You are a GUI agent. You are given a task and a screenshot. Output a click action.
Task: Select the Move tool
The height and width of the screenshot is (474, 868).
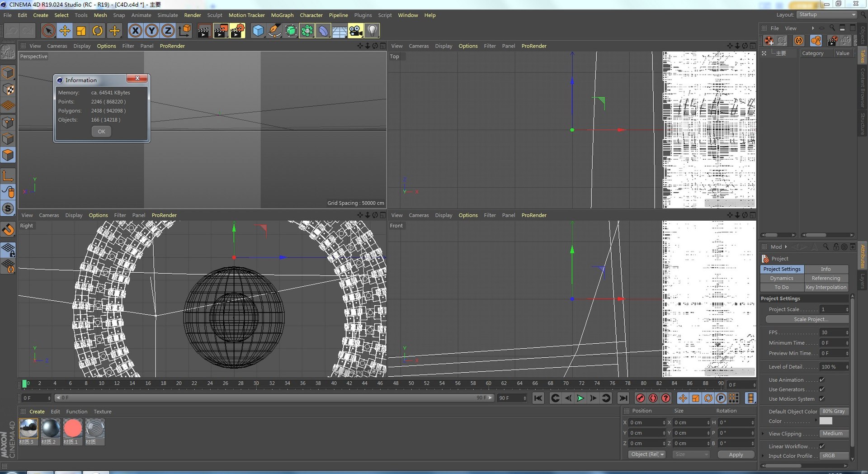[65, 31]
